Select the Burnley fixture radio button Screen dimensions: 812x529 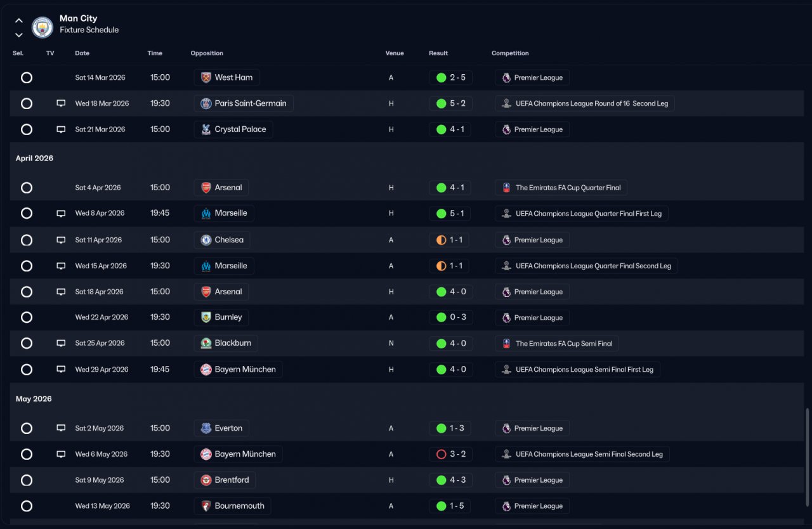point(27,317)
